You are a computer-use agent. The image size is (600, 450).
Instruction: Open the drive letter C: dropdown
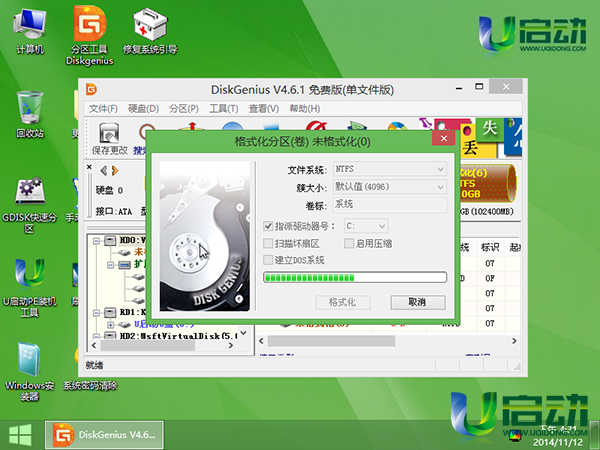click(366, 226)
